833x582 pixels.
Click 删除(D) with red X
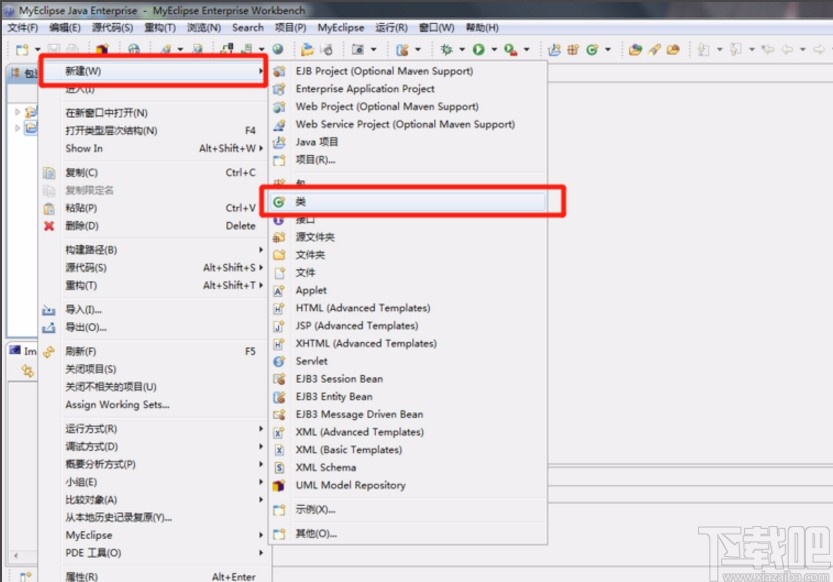tap(153, 226)
